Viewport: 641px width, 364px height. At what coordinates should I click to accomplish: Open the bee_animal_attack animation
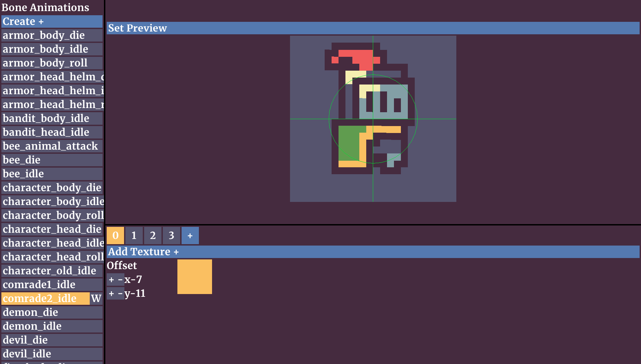52,146
